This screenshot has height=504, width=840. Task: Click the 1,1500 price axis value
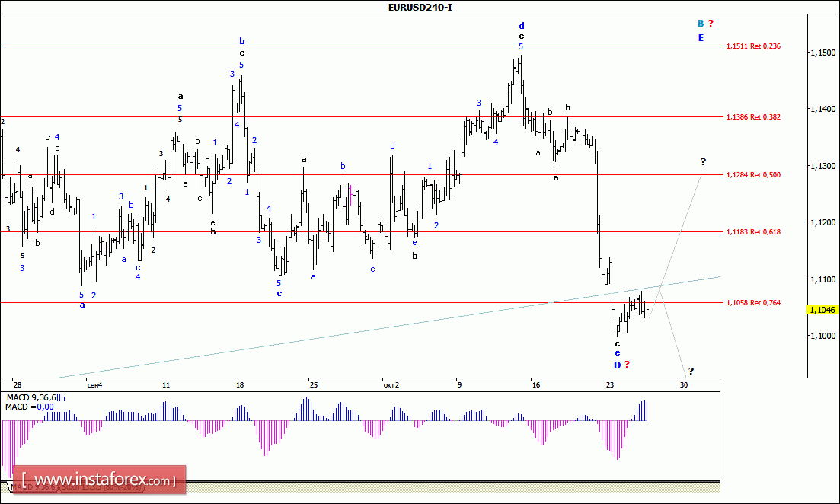coord(822,53)
